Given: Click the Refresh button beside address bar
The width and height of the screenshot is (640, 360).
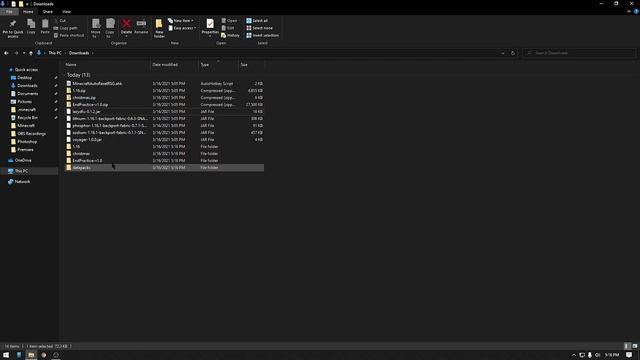Looking at the screenshot, I should [x=513, y=53].
